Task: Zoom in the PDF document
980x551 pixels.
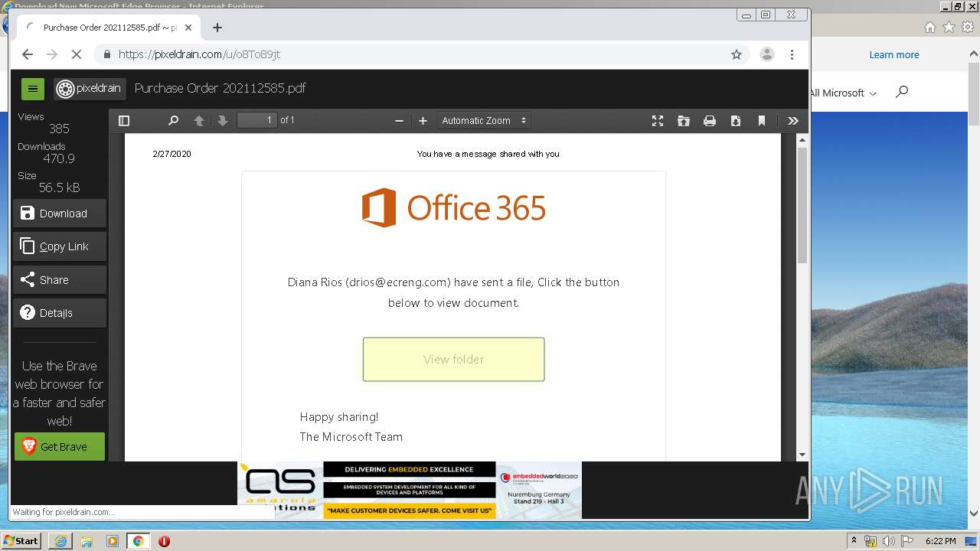Action: coord(423,121)
